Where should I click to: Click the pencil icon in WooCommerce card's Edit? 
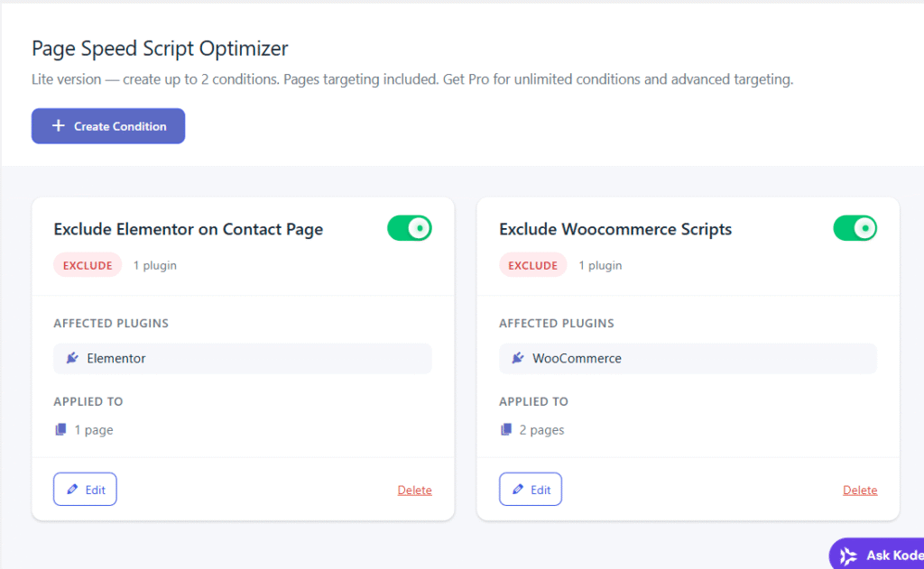point(518,490)
